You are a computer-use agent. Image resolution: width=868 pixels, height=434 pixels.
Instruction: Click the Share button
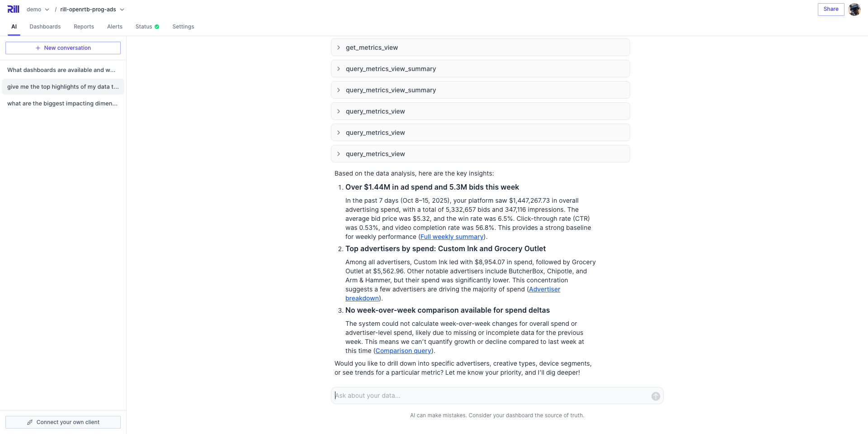pyautogui.click(x=830, y=9)
